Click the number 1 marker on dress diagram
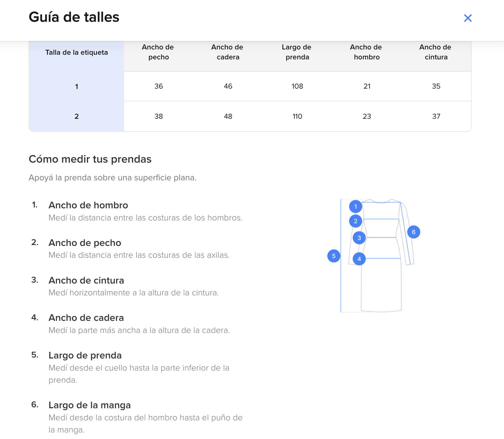The image size is (504, 439). point(356,206)
